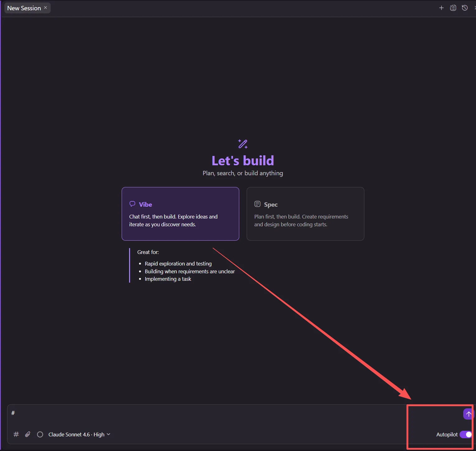
Task: Choose the Vibe mode card
Action: (x=180, y=214)
